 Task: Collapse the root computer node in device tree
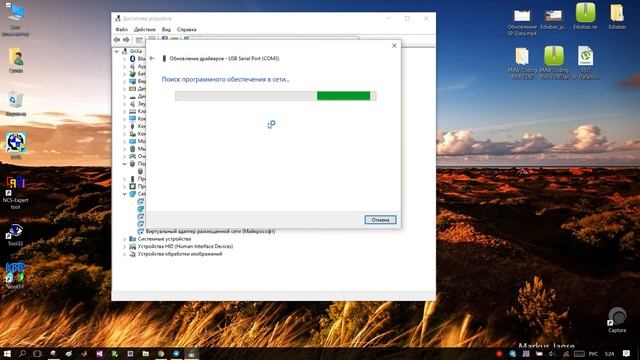coord(117,51)
